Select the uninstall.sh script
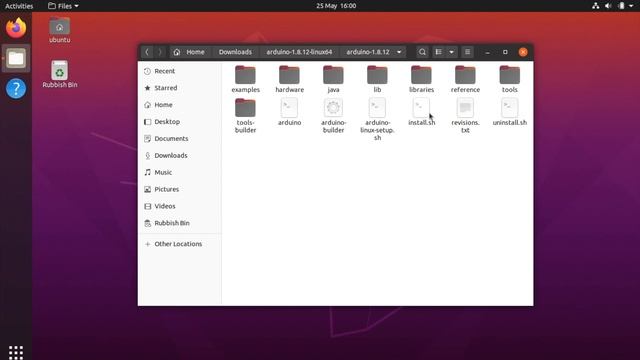Viewport: 640px width, 360px height. click(509, 112)
